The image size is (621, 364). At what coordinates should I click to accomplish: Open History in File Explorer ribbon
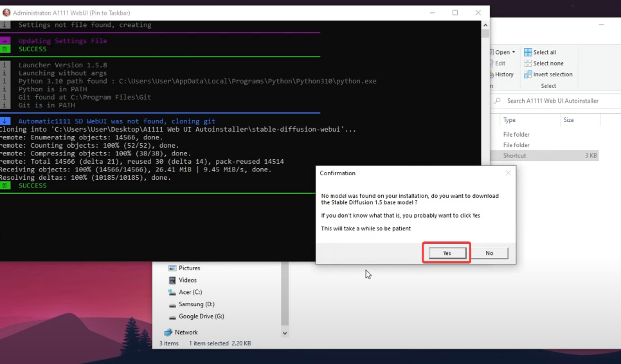coord(501,74)
